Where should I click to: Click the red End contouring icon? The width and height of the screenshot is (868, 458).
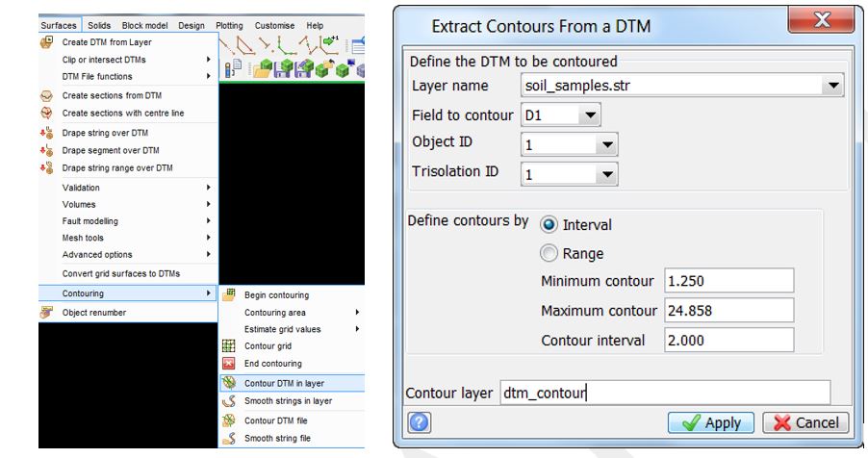[x=229, y=364]
